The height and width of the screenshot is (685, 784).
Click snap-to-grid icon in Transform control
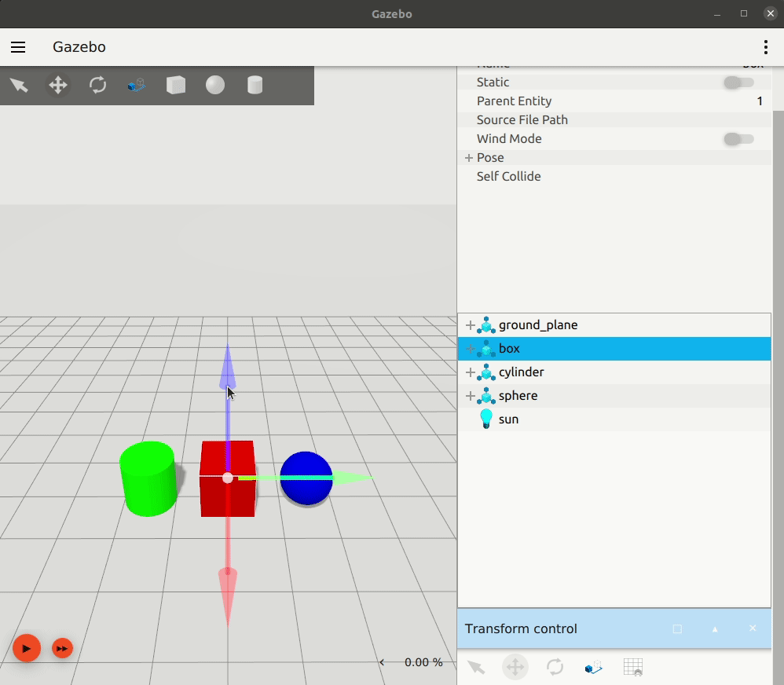coord(633,668)
